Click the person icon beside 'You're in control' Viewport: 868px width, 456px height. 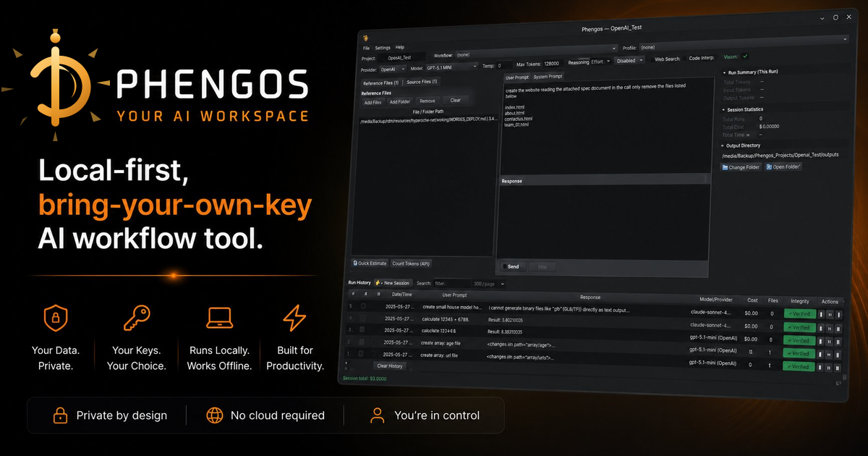[x=377, y=415]
